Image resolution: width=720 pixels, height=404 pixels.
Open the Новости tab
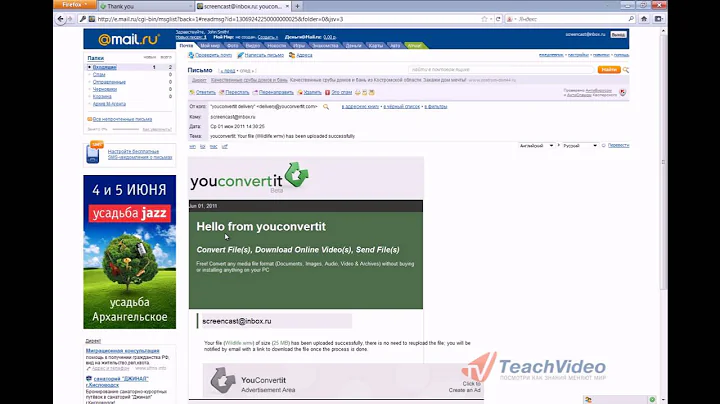pos(276,45)
